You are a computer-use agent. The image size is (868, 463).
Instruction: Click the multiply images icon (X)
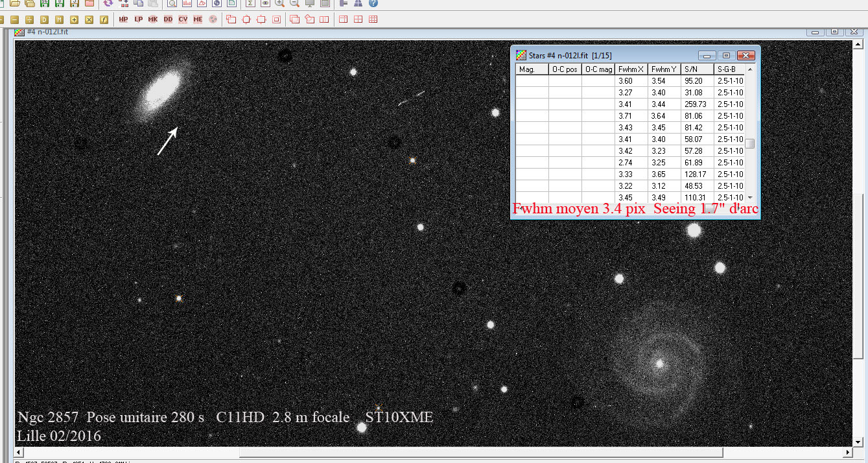pyautogui.click(x=89, y=19)
